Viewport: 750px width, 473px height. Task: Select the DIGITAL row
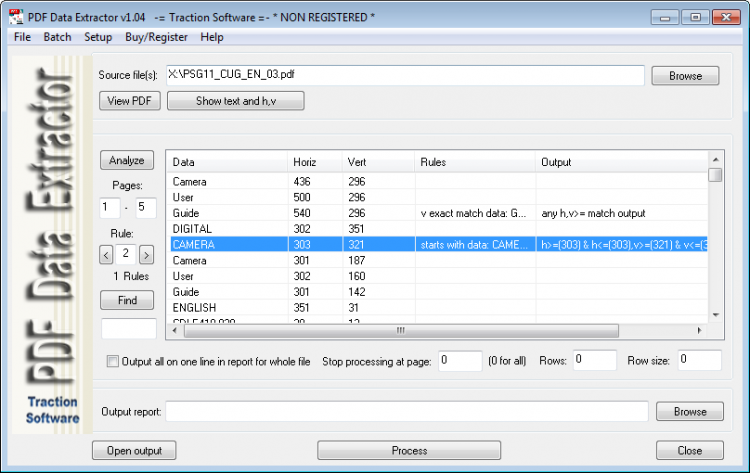pyautogui.click(x=438, y=229)
